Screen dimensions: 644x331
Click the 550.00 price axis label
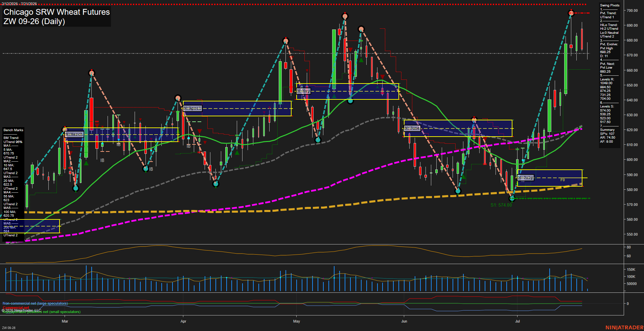click(632, 234)
